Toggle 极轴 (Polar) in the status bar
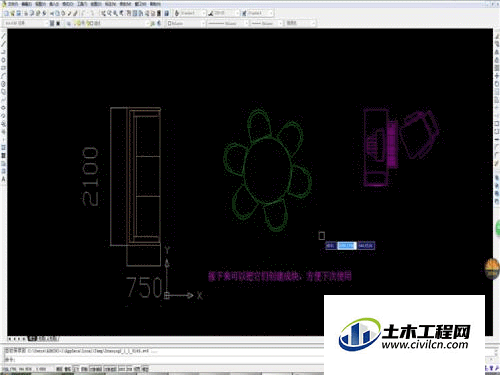The image size is (500, 375). point(84,369)
